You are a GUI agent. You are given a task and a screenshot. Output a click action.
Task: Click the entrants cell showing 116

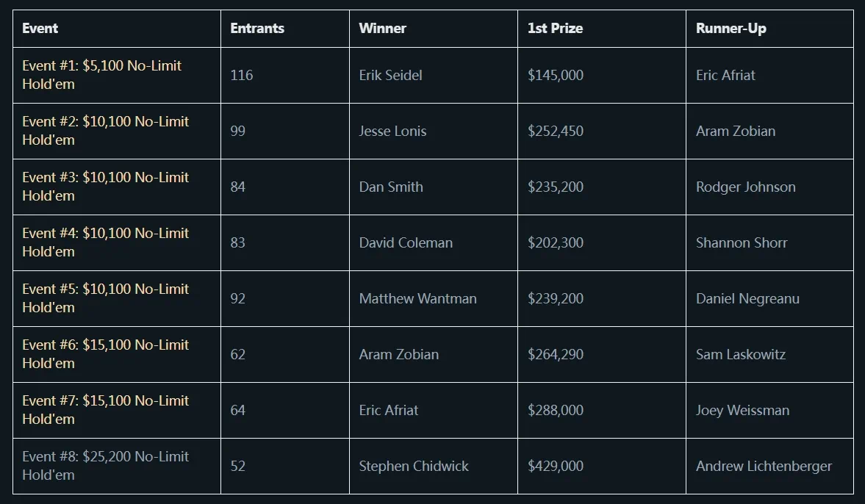[241, 75]
